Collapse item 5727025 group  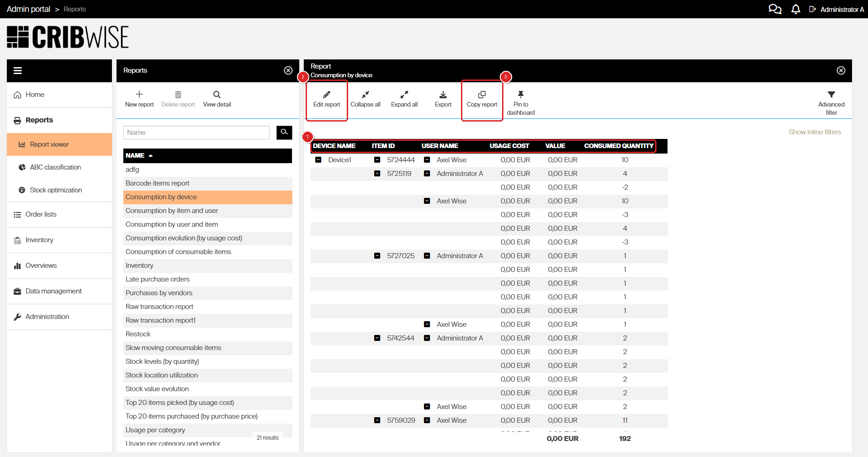point(377,256)
